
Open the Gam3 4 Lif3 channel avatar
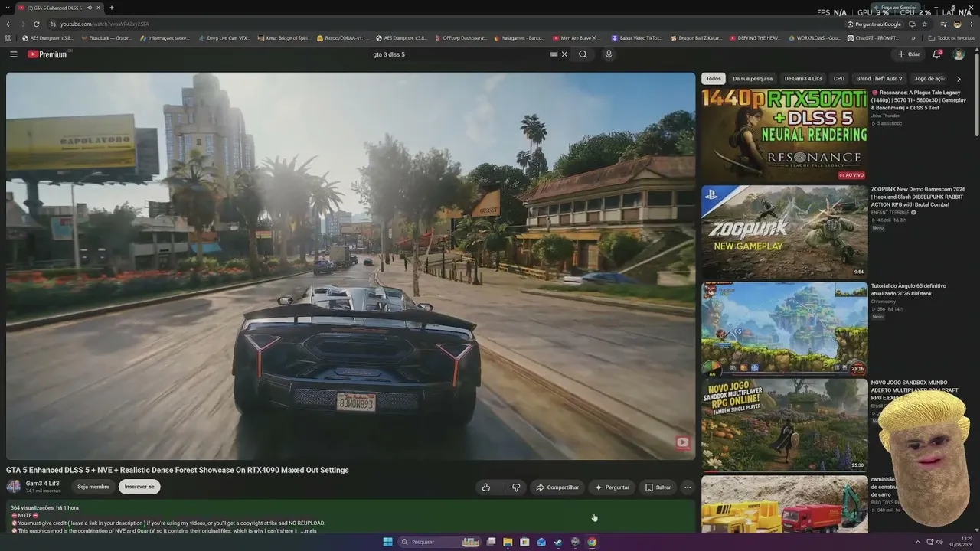[x=14, y=487]
